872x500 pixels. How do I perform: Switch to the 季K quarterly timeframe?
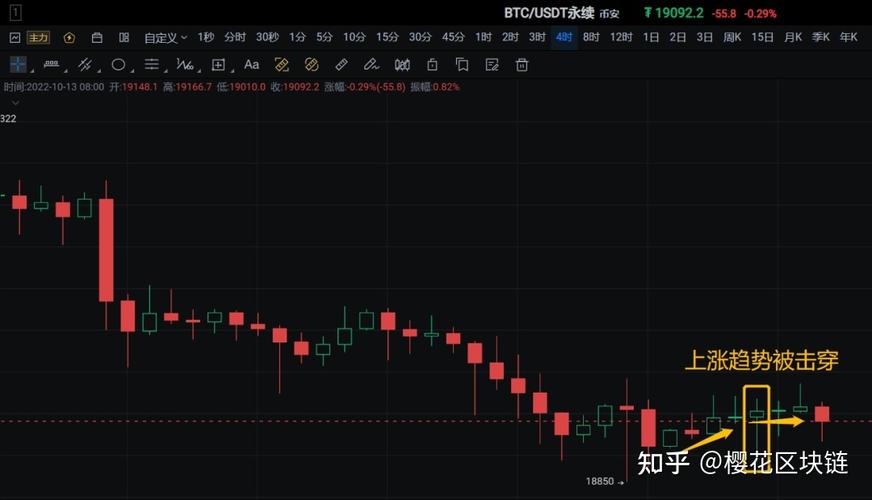tap(821, 37)
